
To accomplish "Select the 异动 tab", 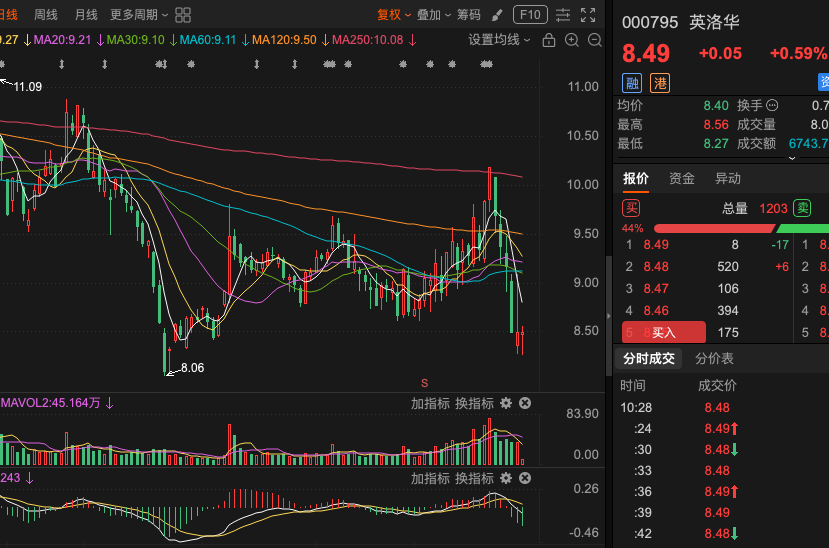I will [x=727, y=179].
